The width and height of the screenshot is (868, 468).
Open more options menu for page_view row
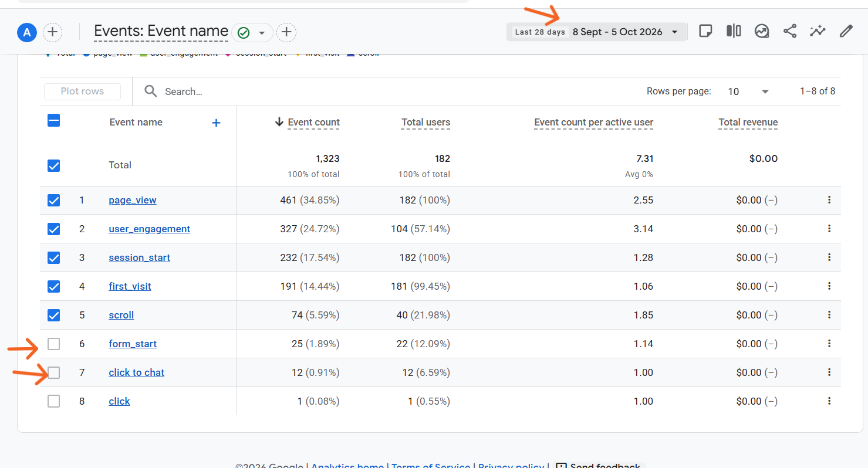(829, 200)
